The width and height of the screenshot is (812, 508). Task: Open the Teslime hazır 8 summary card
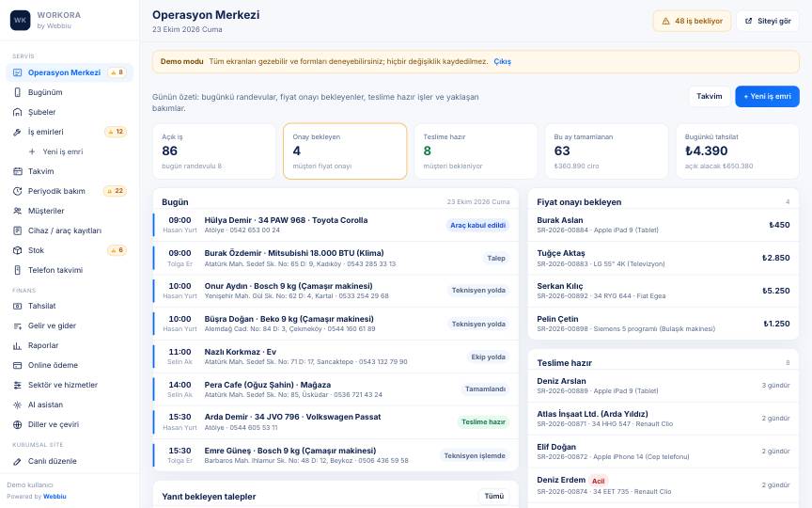click(x=476, y=151)
